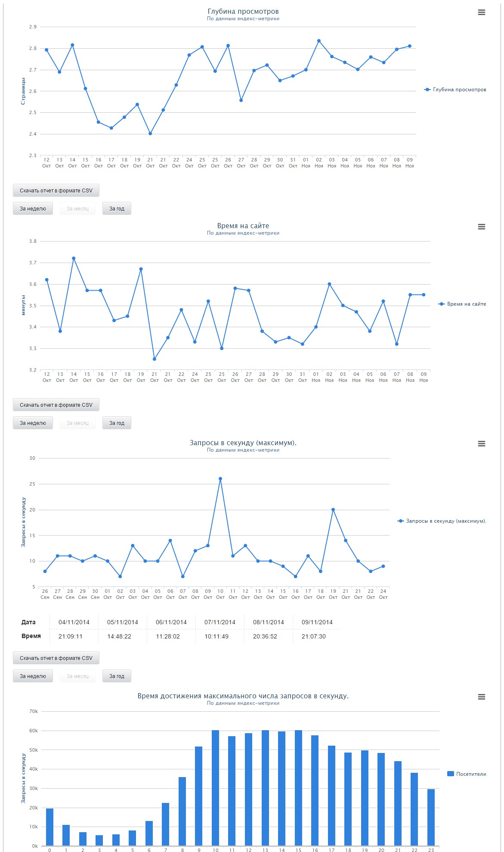This screenshot has height=852, width=504.
Task: Open chart menu for Глубина просмотров chart
Action: point(481,12)
